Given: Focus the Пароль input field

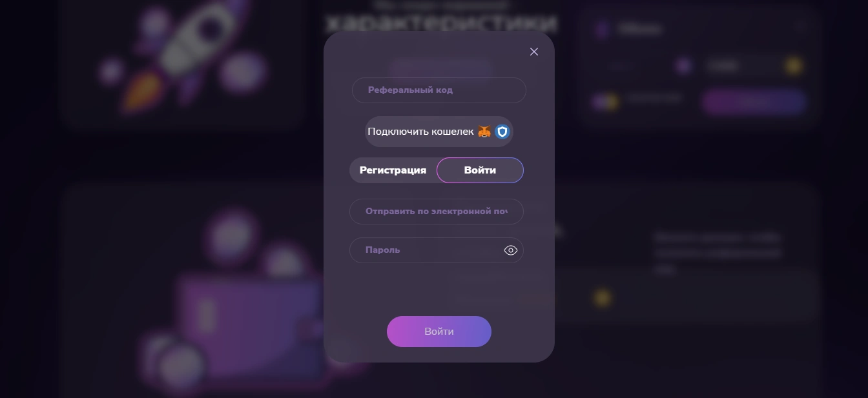Looking at the screenshot, I should click(426, 250).
